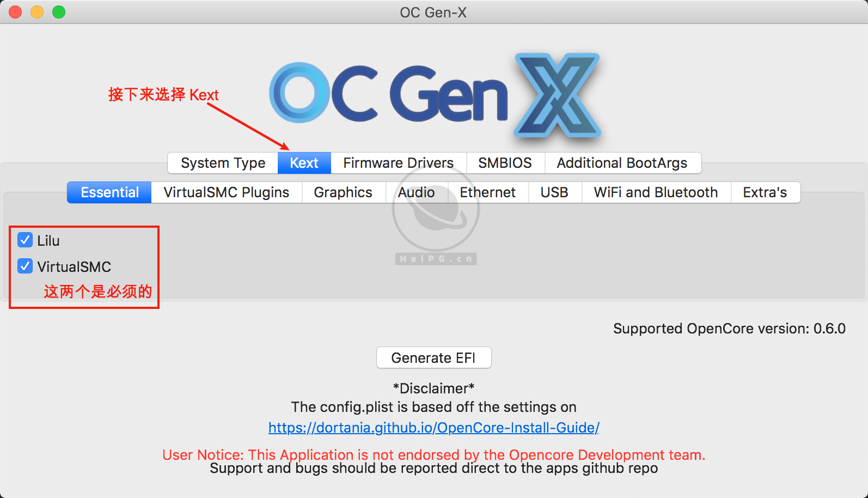Uncheck the Lilu checkbox
This screenshot has width=868, height=498.
[25, 240]
